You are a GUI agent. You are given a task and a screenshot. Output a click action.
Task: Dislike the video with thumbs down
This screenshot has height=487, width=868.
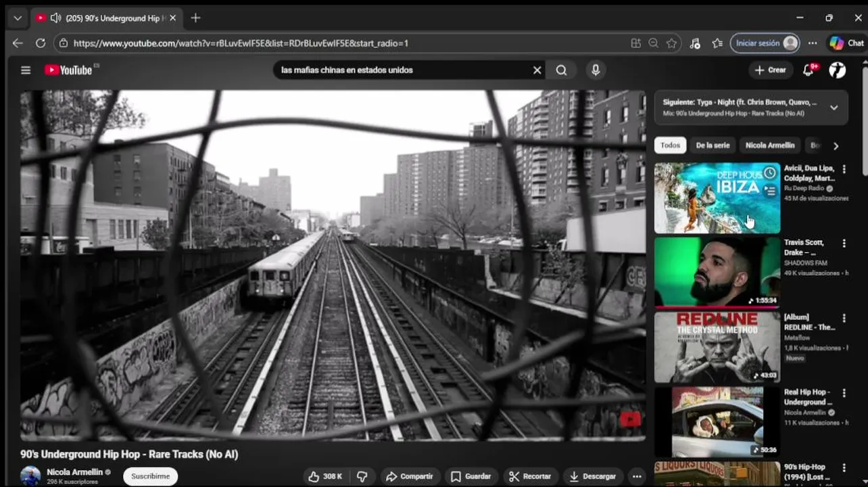(362, 476)
